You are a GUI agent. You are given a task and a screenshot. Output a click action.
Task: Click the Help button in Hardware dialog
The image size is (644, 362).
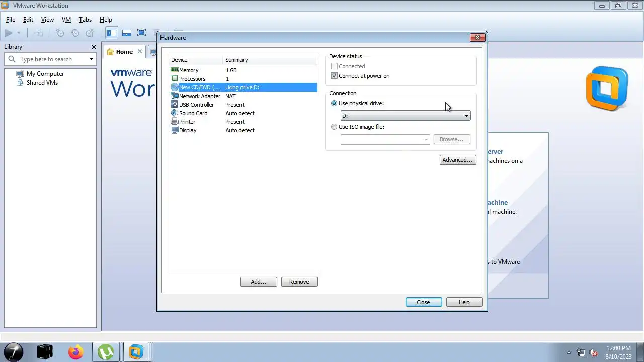pyautogui.click(x=464, y=302)
